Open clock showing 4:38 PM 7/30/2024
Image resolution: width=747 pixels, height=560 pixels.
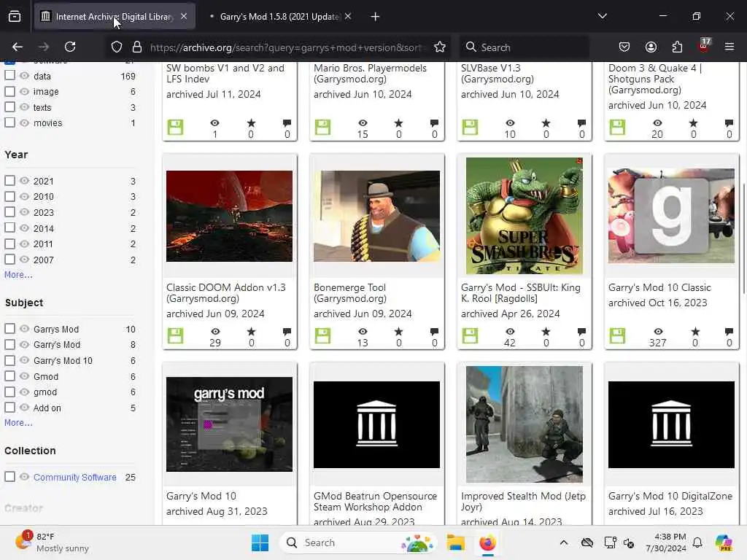[665, 542]
